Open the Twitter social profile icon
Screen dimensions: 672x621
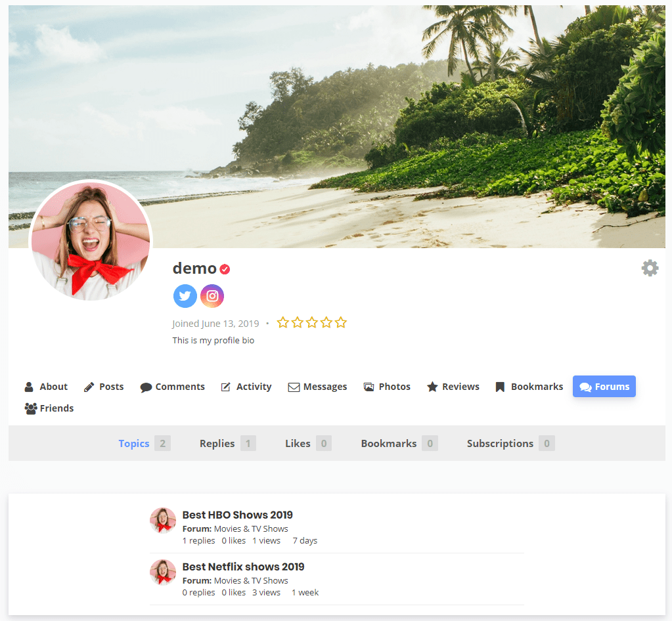[185, 296]
